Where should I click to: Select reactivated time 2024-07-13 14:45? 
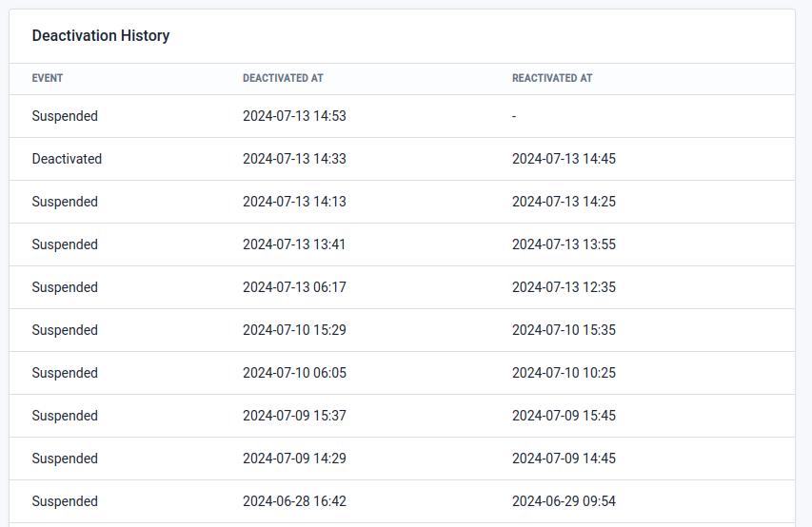tap(564, 159)
